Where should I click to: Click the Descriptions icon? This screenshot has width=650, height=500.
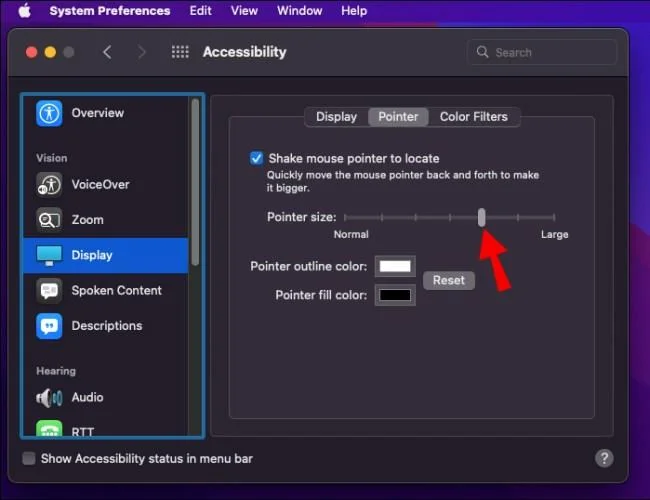(49, 326)
